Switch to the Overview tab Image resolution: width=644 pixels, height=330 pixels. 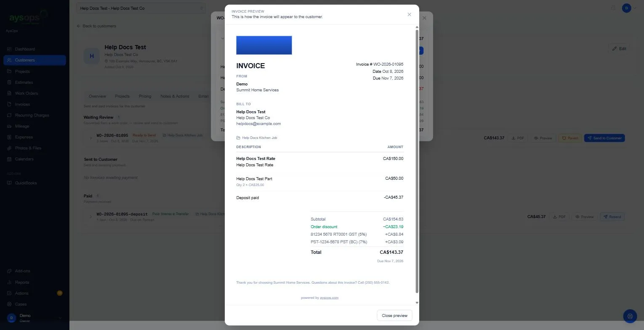coord(97,96)
